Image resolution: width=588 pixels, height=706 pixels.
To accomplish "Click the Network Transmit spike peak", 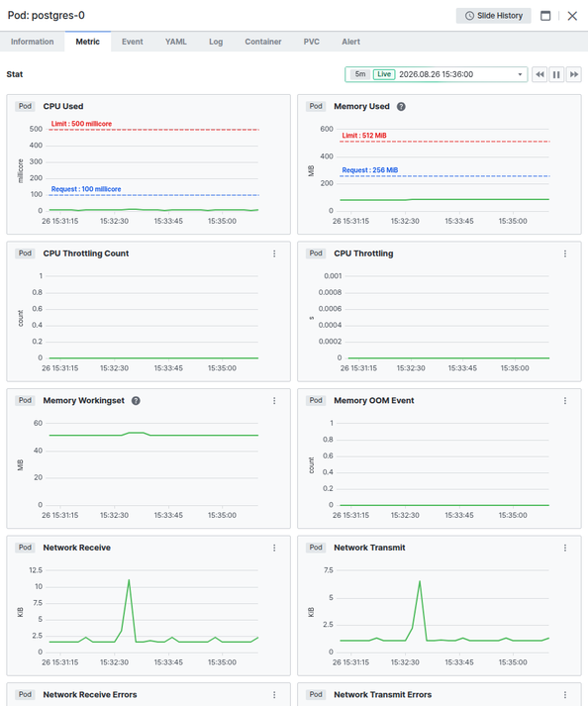I will click(420, 581).
